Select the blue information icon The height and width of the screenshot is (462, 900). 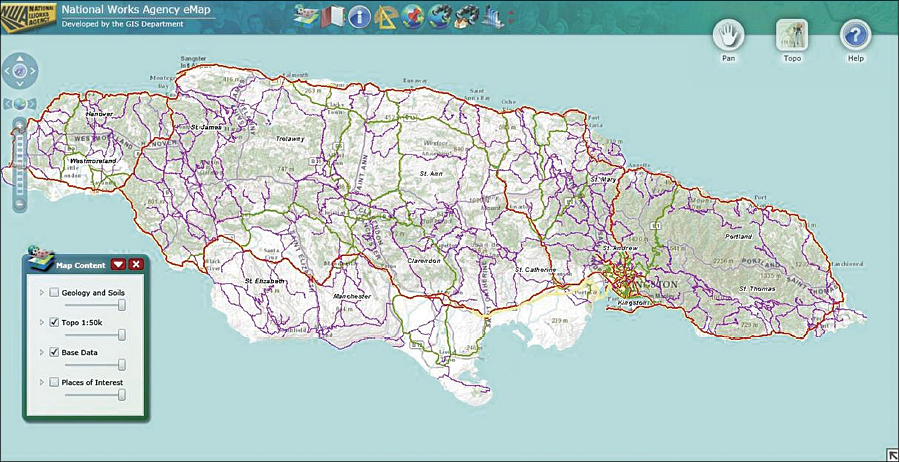(359, 17)
